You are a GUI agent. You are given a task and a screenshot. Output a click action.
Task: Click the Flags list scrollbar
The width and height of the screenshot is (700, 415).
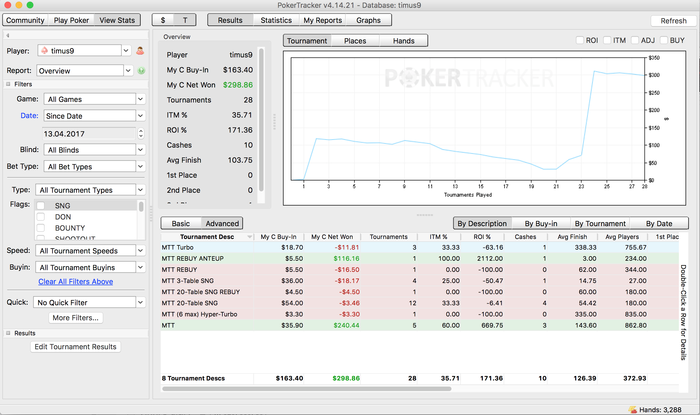[141, 207]
